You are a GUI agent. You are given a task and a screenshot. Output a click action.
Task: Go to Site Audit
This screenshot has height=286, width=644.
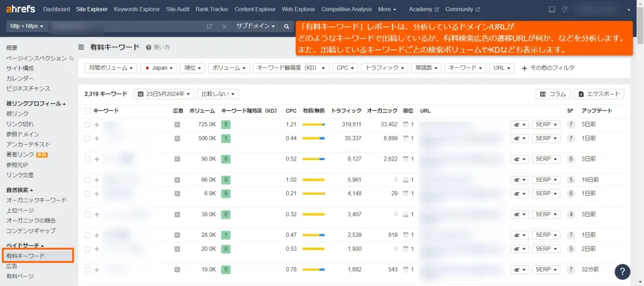[x=178, y=9]
